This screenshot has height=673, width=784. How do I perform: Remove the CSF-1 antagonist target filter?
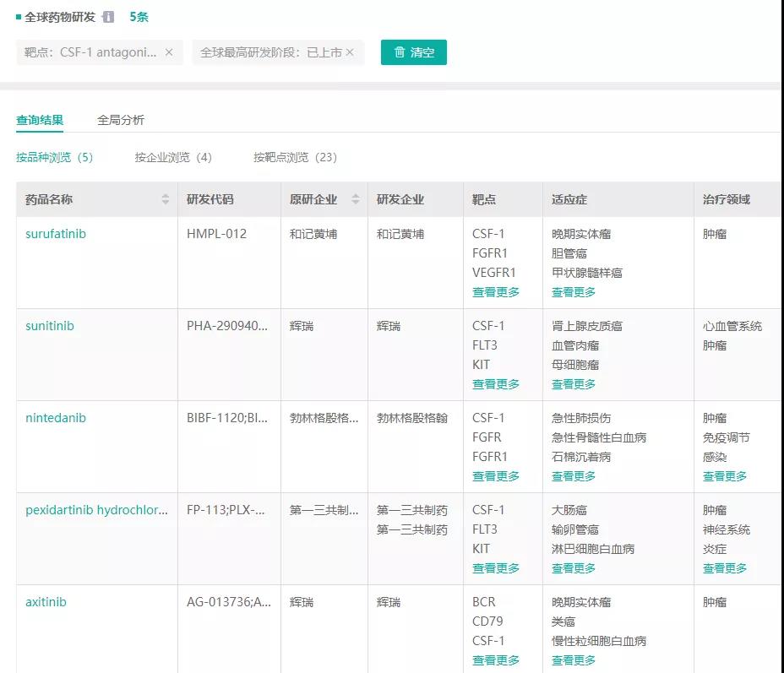[x=169, y=52]
